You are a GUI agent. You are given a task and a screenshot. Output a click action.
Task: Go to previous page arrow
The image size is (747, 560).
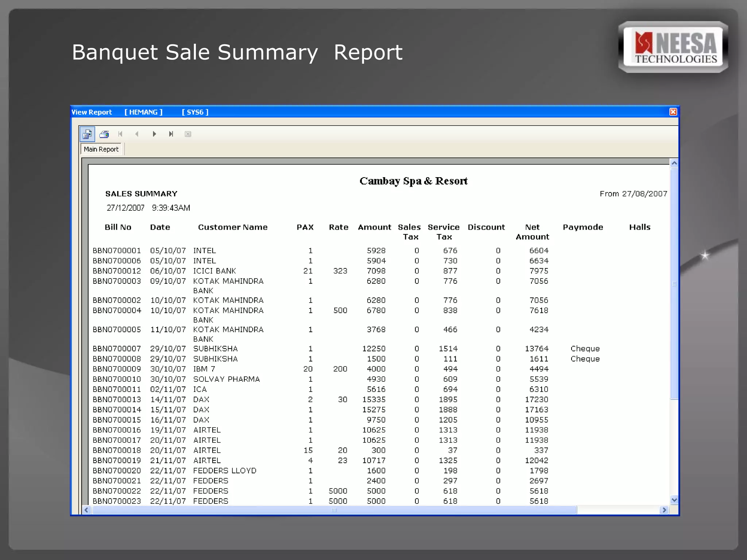tap(137, 134)
